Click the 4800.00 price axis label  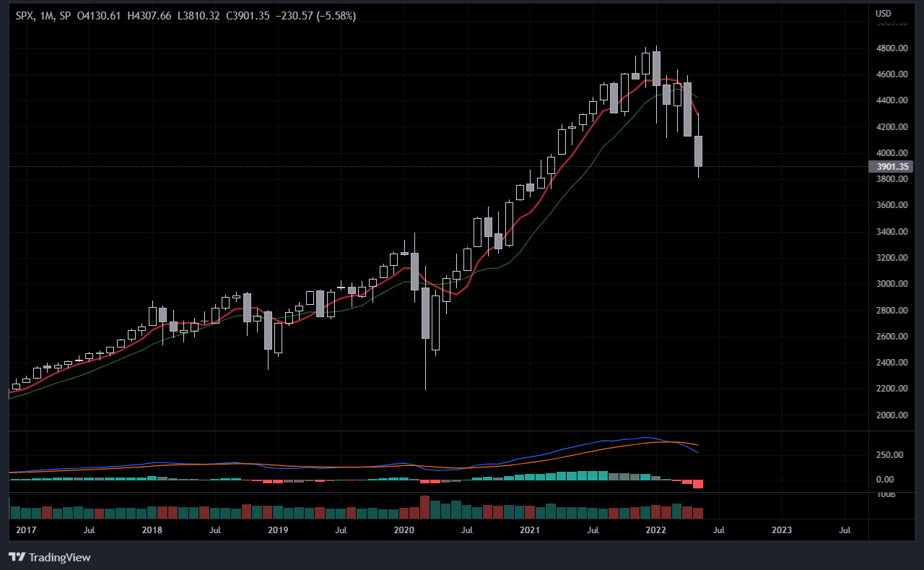(892, 48)
